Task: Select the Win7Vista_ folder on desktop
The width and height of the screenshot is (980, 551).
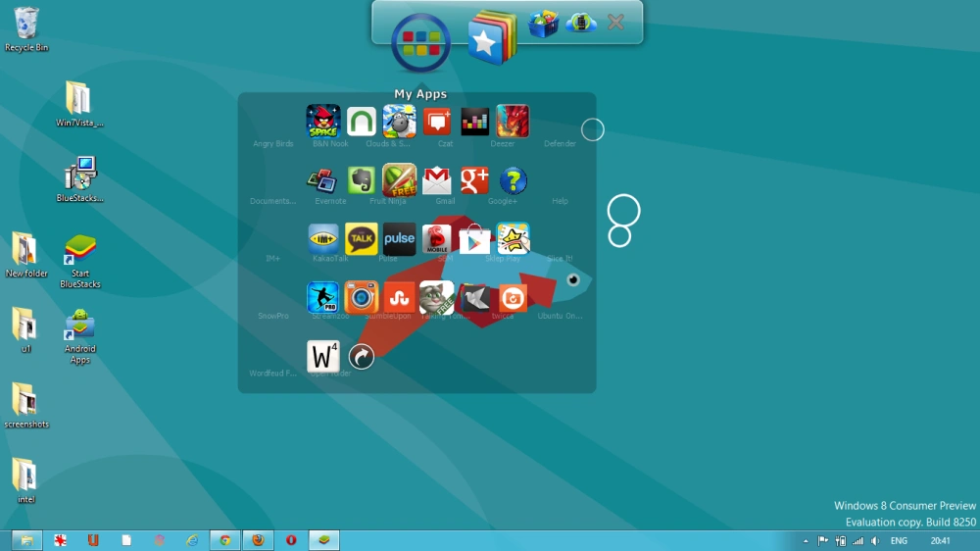Action: point(79,105)
